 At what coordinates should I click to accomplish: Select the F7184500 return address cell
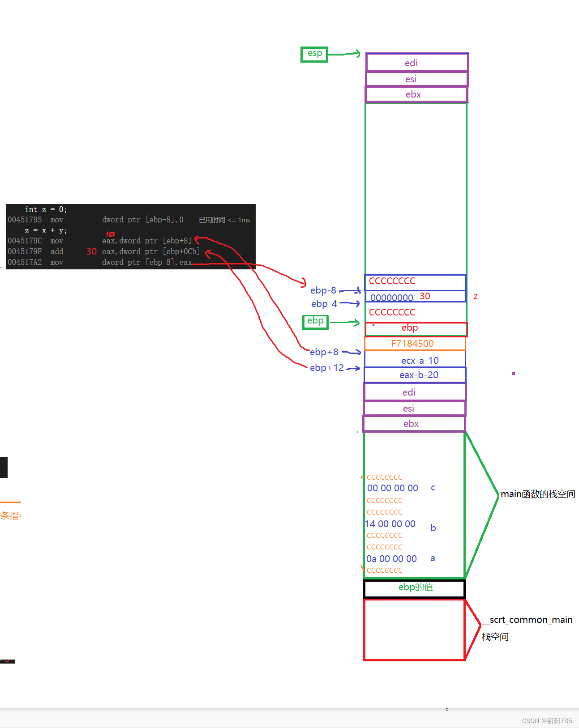[415, 344]
